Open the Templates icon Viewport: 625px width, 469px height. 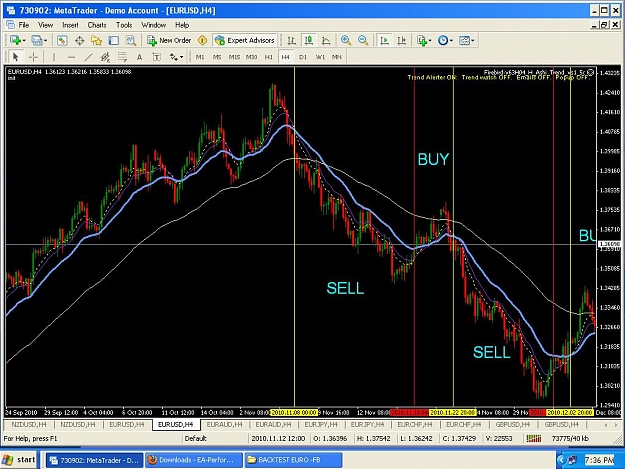(x=464, y=40)
